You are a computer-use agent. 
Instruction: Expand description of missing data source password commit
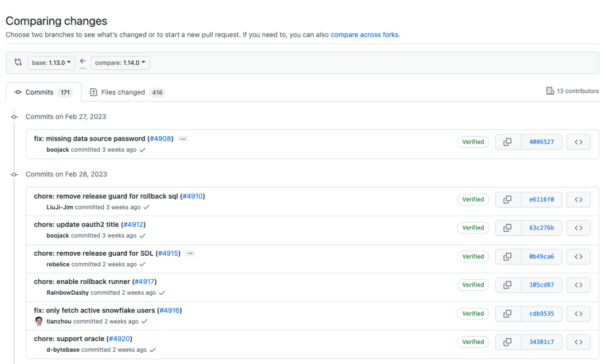click(x=183, y=139)
